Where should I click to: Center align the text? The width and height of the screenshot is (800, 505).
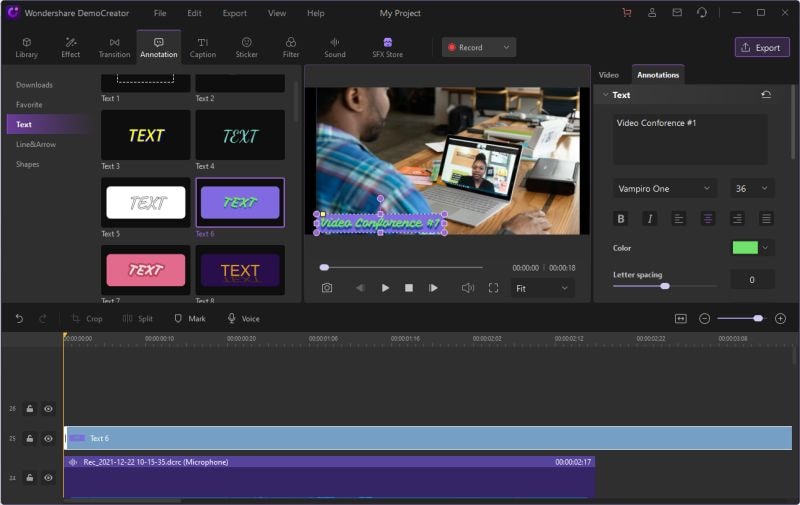[708, 219]
